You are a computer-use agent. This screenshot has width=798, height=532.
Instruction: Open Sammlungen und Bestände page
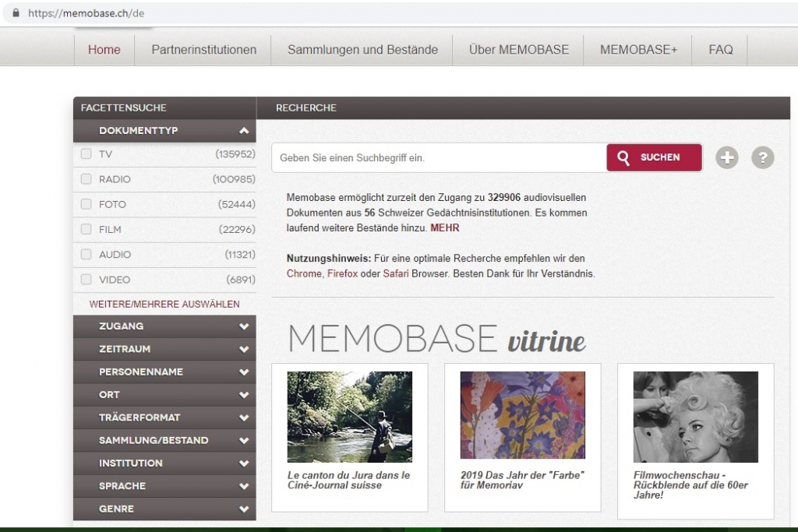[x=362, y=50]
